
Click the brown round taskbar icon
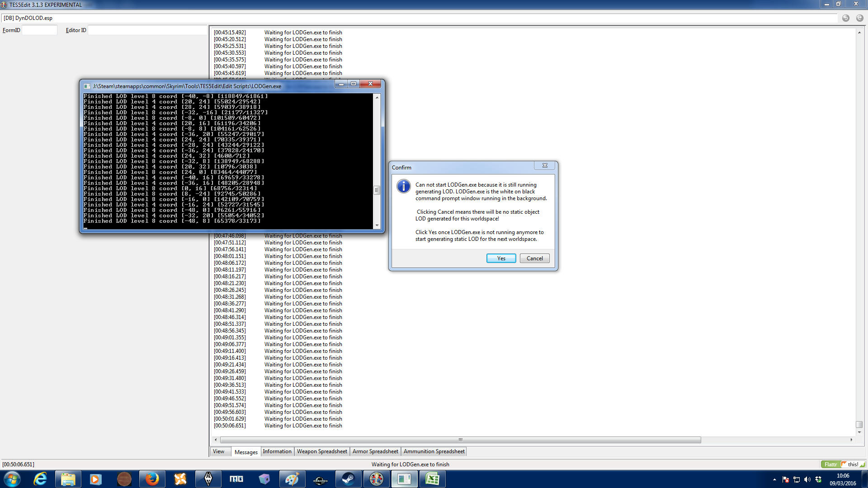tap(124, 479)
